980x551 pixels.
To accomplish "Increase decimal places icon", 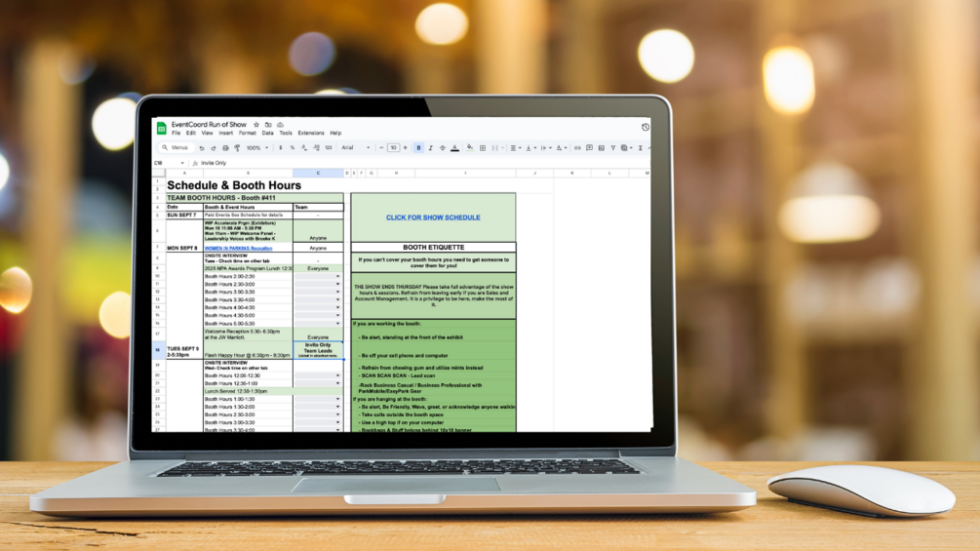I will point(316,148).
